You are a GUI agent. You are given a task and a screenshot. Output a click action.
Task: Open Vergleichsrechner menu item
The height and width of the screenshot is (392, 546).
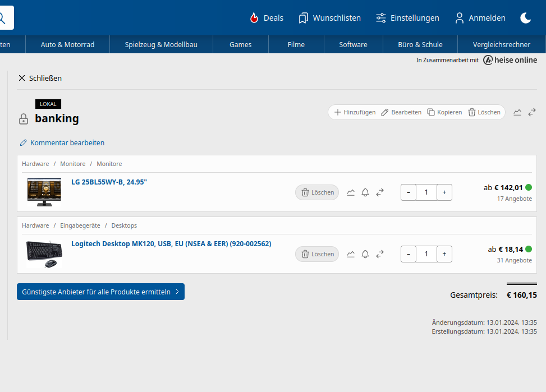[502, 44]
